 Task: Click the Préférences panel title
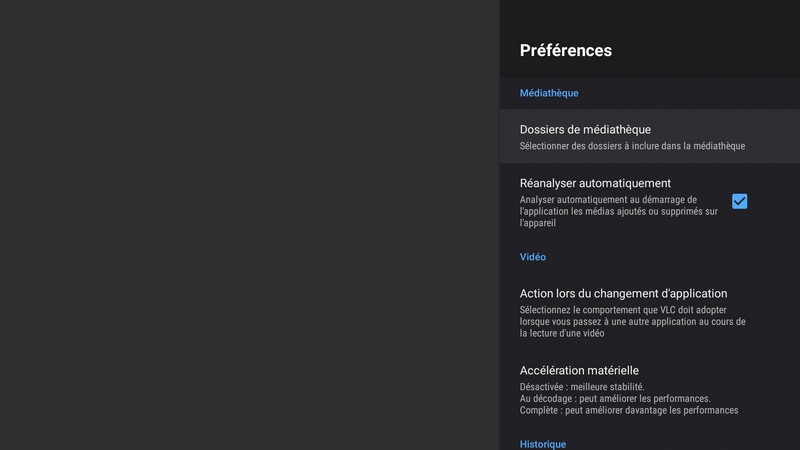tap(566, 51)
